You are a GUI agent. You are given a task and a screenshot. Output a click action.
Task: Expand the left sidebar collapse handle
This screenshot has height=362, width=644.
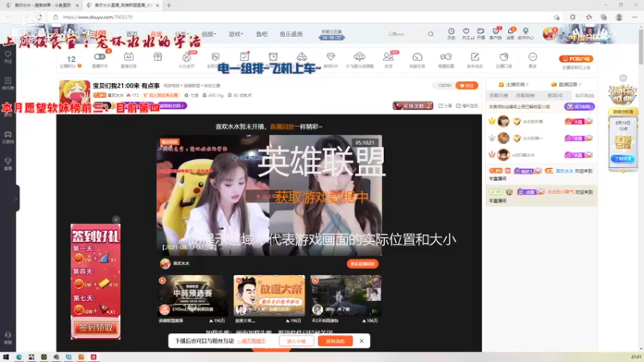coord(17,199)
